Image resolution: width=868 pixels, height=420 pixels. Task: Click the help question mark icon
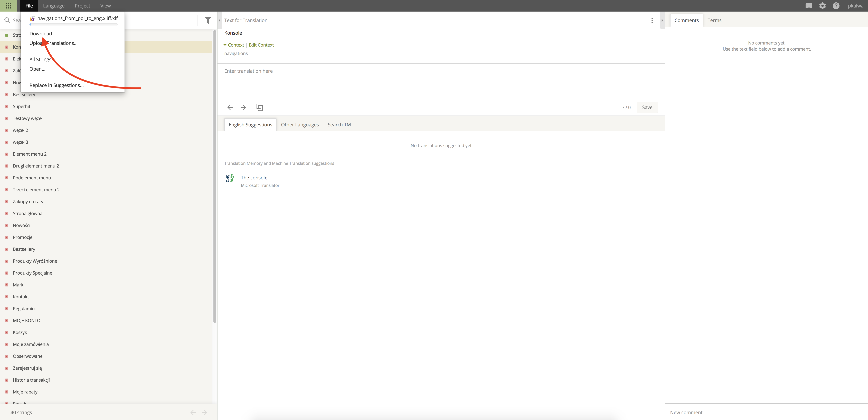pyautogui.click(x=836, y=6)
